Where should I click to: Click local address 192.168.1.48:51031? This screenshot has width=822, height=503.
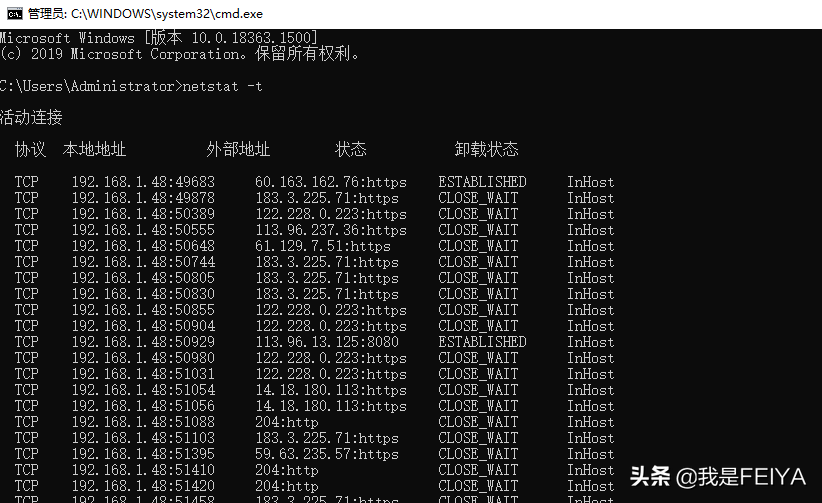pyautogui.click(x=143, y=374)
